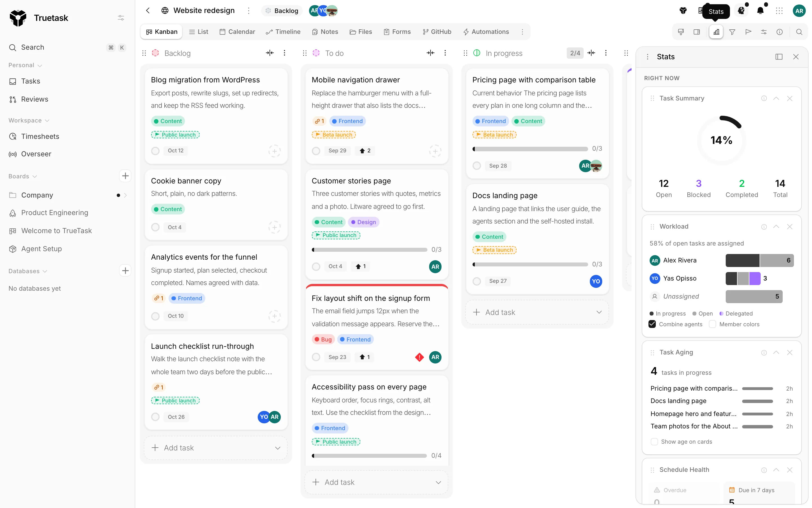Collapse the Workspace section
The image size is (812, 508).
click(29, 120)
